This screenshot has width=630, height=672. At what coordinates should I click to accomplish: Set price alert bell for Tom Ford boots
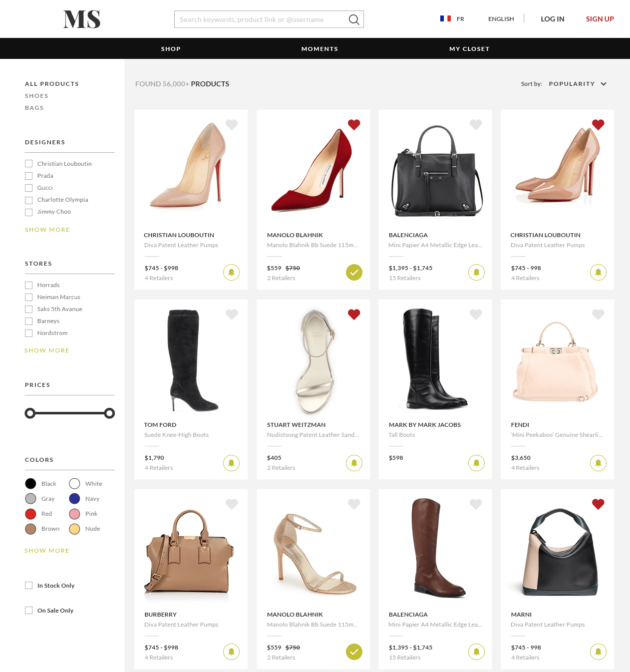tap(231, 463)
